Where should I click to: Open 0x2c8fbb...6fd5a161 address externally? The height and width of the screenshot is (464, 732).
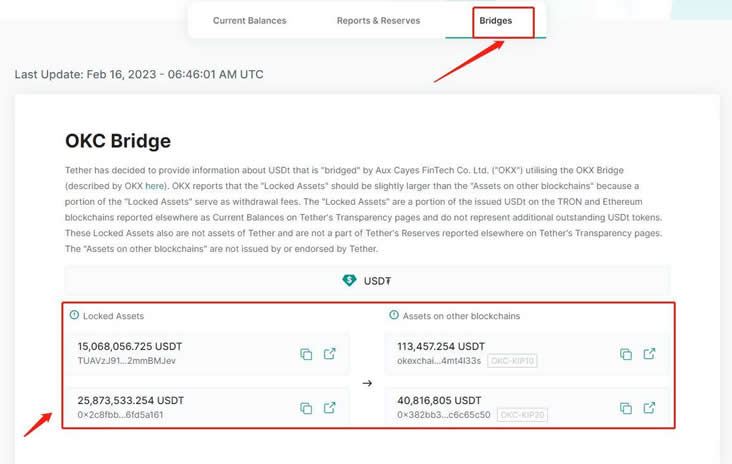coord(330,408)
